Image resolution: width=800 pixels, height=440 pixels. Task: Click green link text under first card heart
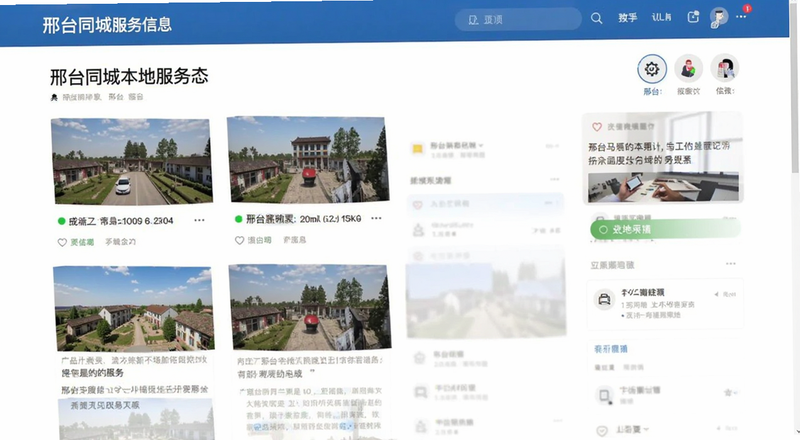coord(82,242)
